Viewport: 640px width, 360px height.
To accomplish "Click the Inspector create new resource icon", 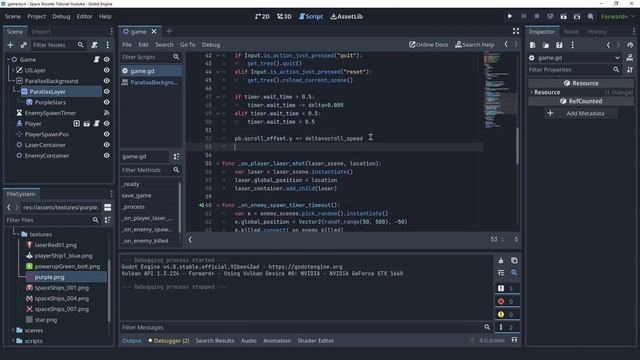I will [x=533, y=45].
